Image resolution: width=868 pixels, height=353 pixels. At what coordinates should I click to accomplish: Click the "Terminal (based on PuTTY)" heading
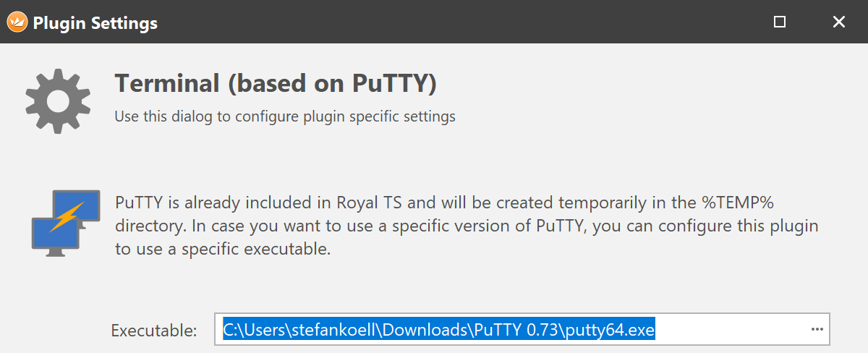pyautogui.click(x=276, y=83)
